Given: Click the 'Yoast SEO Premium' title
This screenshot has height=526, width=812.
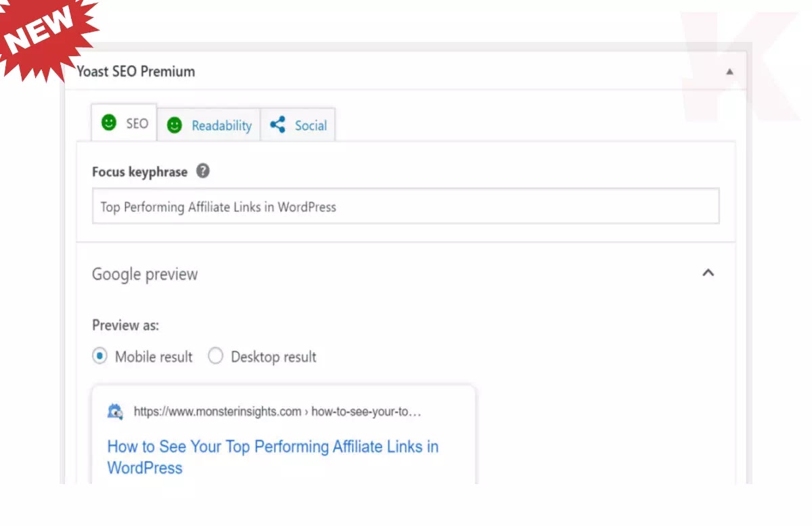Looking at the screenshot, I should (x=135, y=71).
